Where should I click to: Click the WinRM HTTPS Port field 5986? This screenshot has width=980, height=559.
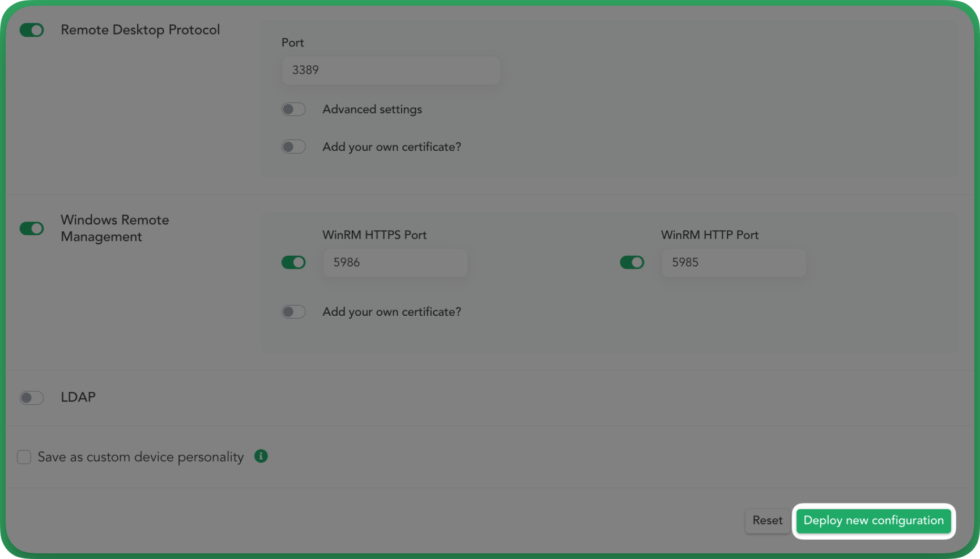coord(395,262)
